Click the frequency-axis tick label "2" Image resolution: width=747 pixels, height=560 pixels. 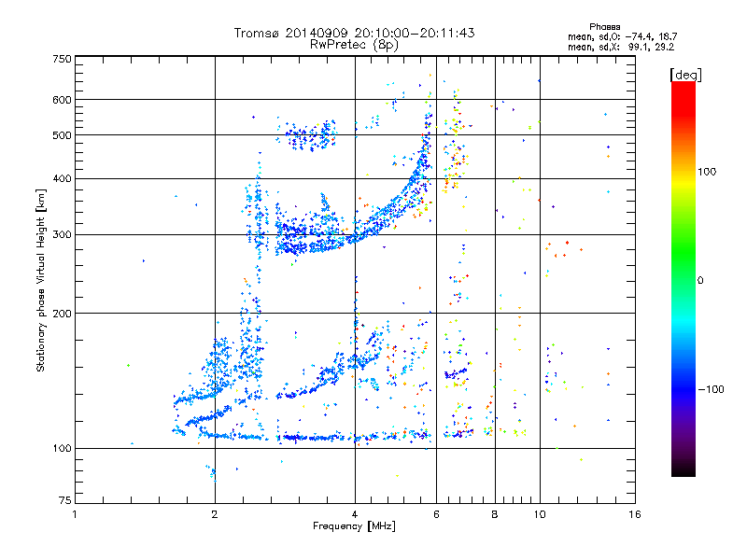pos(215,514)
